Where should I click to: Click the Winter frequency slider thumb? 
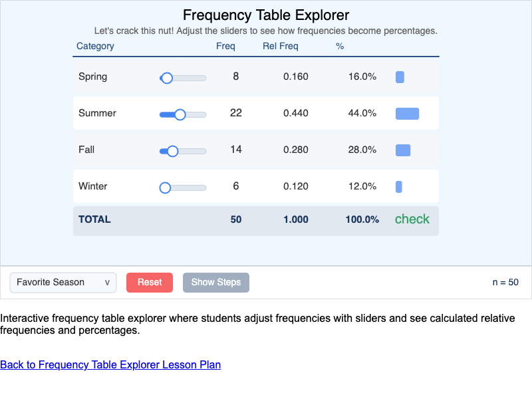click(164, 188)
